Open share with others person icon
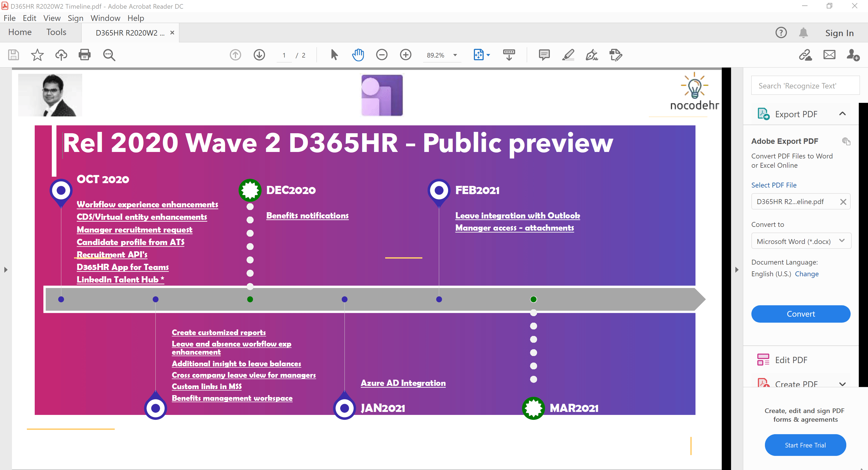Screen dimensions: 868x470 pos(853,55)
